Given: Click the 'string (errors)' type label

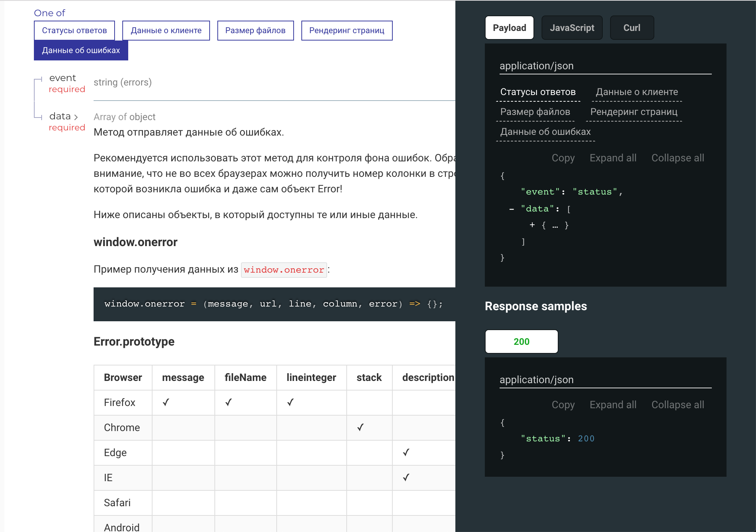Looking at the screenshot, I should pyautogui.click(x=123, y=83).
